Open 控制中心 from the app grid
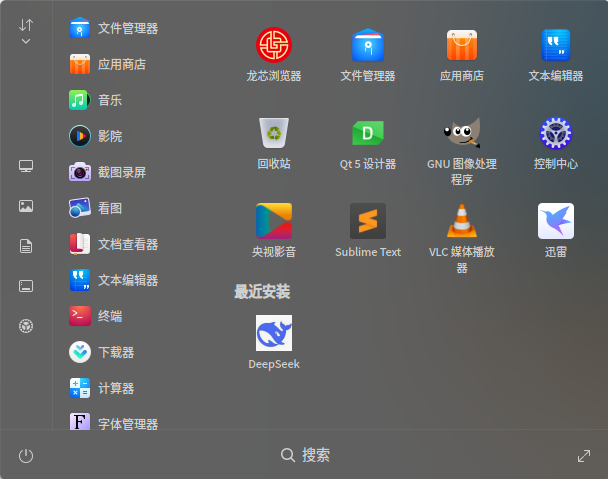Image resolution: width=608 pixels, height=479 pixels. (x=556, y=143)
